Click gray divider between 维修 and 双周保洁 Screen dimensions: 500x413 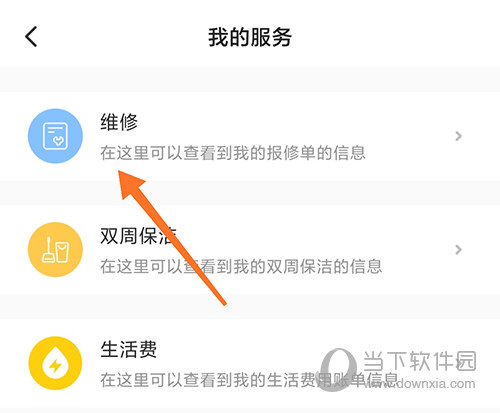coord(250,193)
